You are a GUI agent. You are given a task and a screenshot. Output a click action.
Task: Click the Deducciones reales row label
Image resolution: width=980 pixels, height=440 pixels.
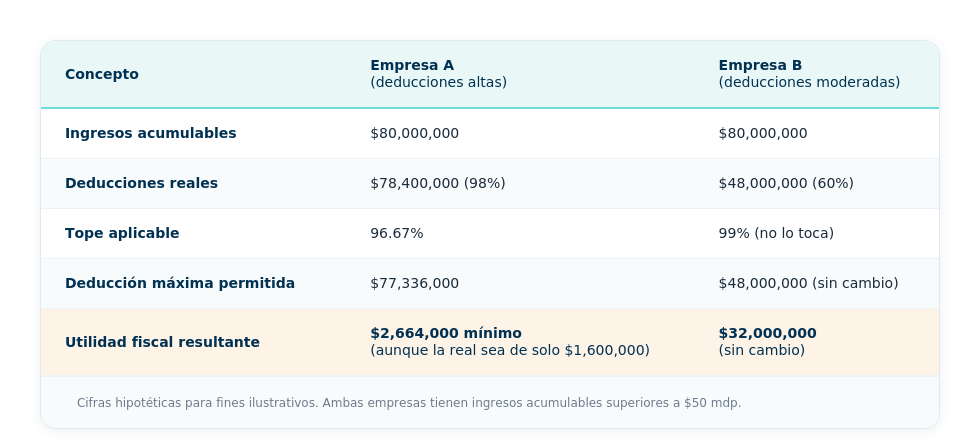(141, 183)
